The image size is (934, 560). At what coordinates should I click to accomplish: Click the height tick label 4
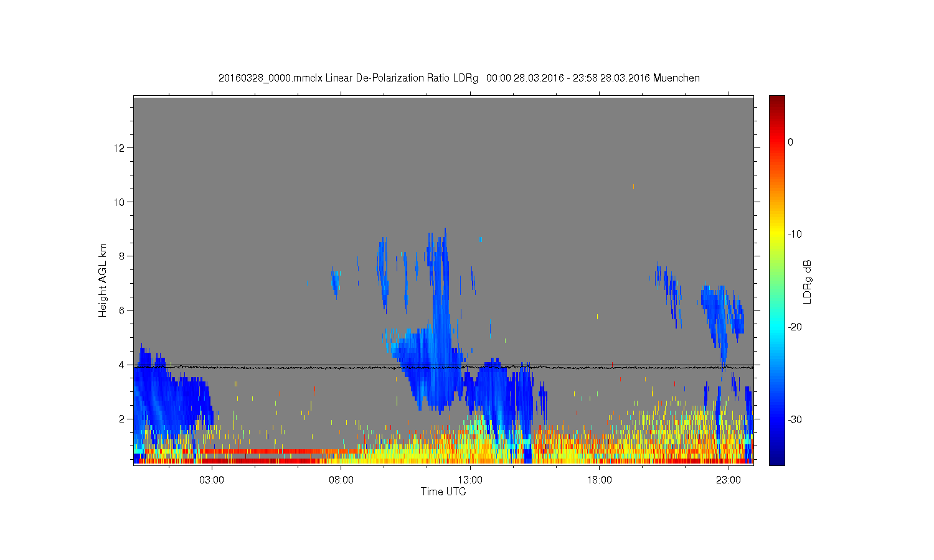(122, 365)
